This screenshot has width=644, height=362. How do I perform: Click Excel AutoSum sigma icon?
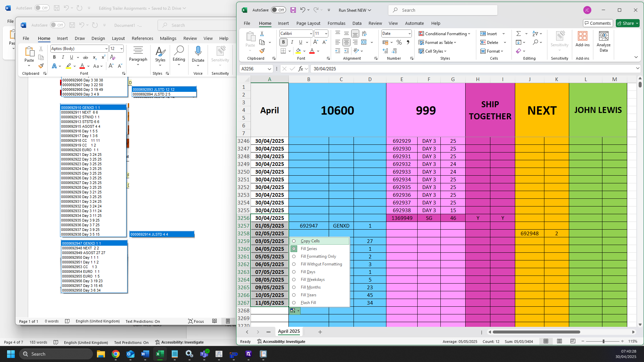coord(519,34)
